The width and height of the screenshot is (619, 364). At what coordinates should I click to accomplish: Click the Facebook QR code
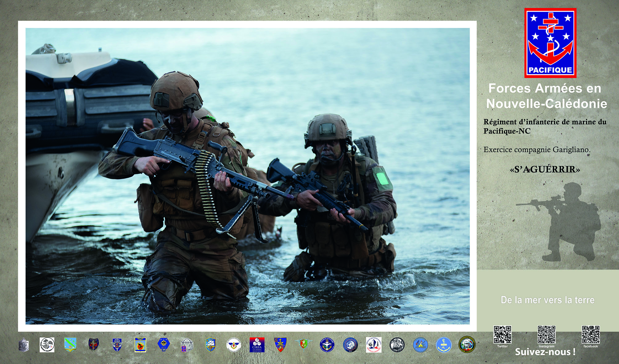pos(591,335)
